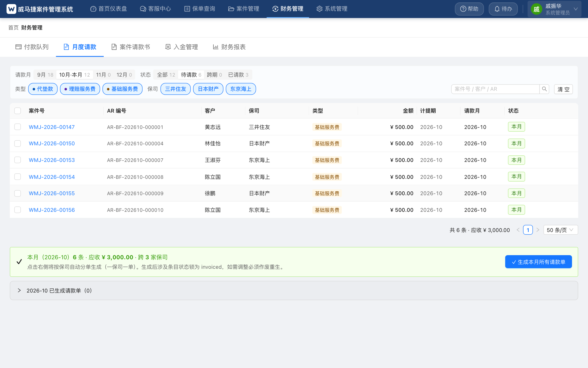Check the row WMJ-2026-00156 checkbox
588x368 pixels.
(18, 210)
